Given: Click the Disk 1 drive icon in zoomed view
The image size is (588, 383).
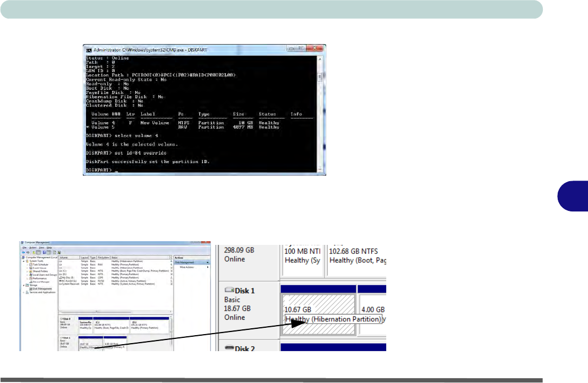Looking at the screenshot, I should [229, 290].
